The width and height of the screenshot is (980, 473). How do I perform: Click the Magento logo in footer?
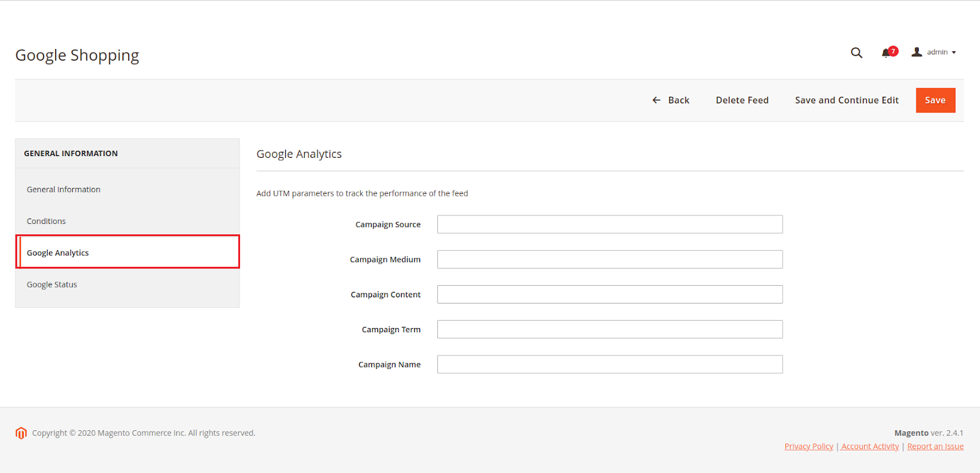[21, 433]
